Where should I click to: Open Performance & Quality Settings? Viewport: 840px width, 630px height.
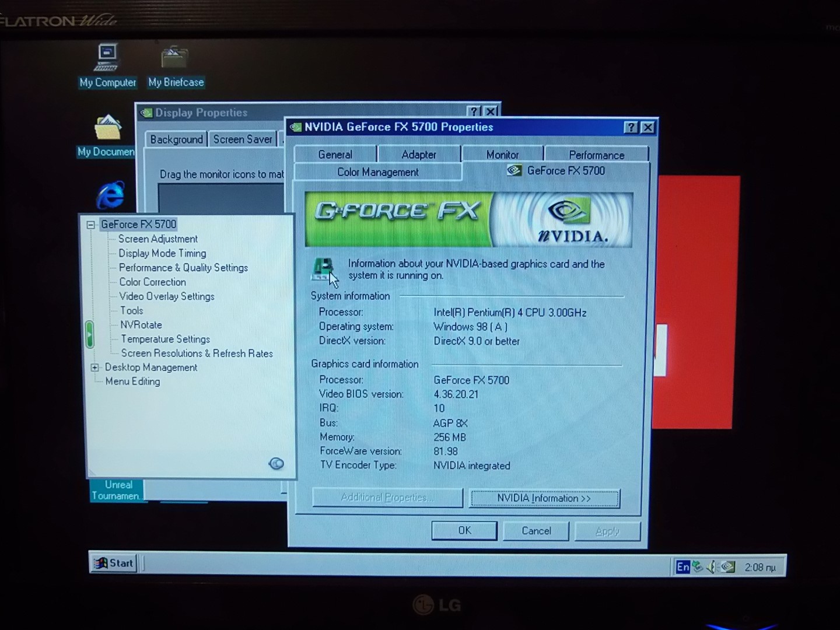coord(183,268)
